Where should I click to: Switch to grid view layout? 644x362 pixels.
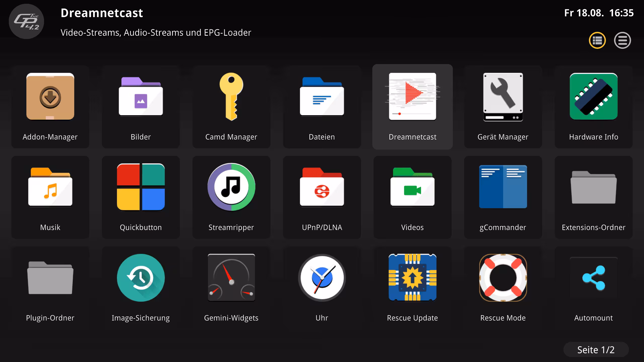coord(597,40)
